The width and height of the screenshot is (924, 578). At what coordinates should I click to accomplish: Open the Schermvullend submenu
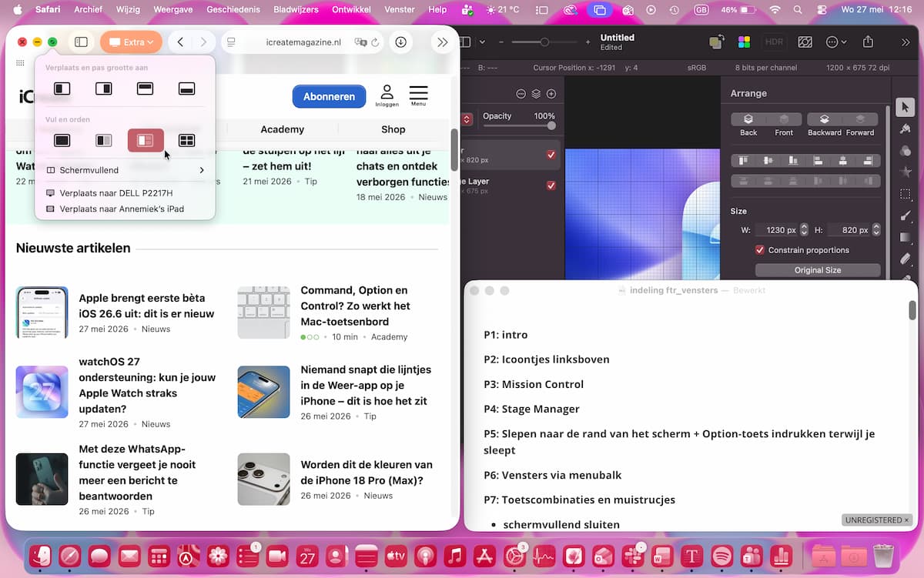click(x=125, y=170)
